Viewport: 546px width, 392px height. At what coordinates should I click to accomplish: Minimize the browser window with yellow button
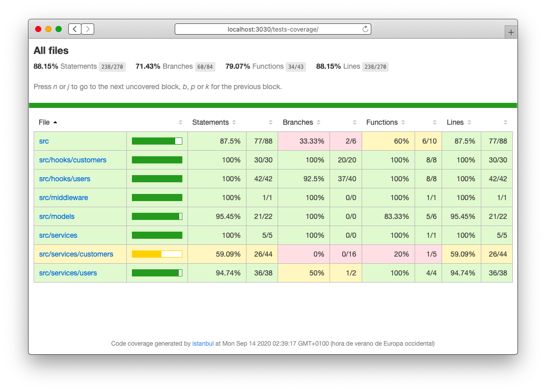coord(48,29)
